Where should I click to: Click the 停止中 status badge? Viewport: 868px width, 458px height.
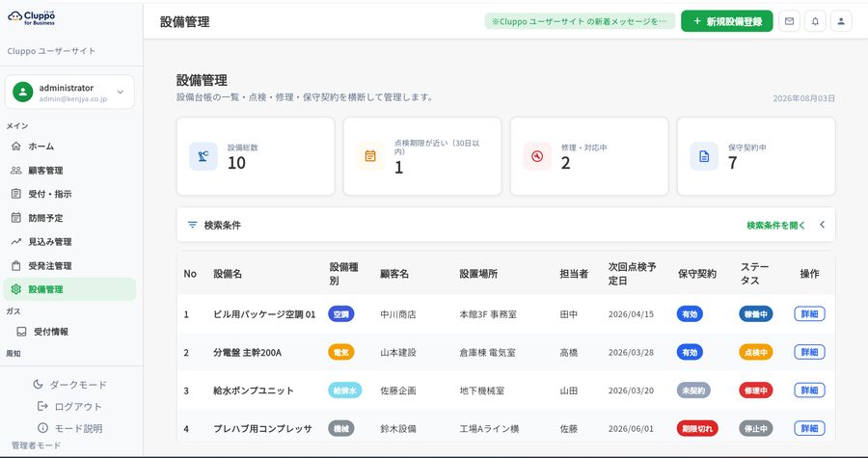[x=755, y=429]
